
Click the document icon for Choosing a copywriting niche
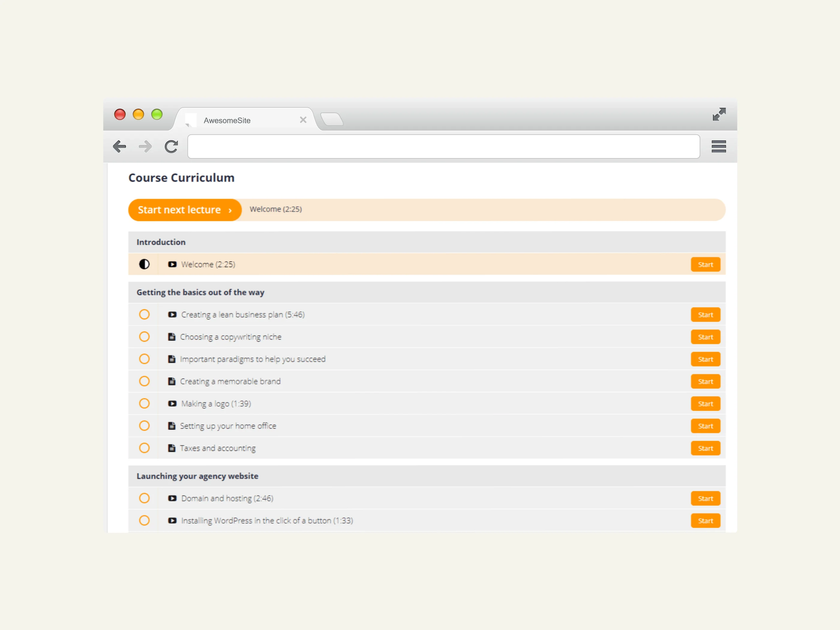click(x=172, y=337)
